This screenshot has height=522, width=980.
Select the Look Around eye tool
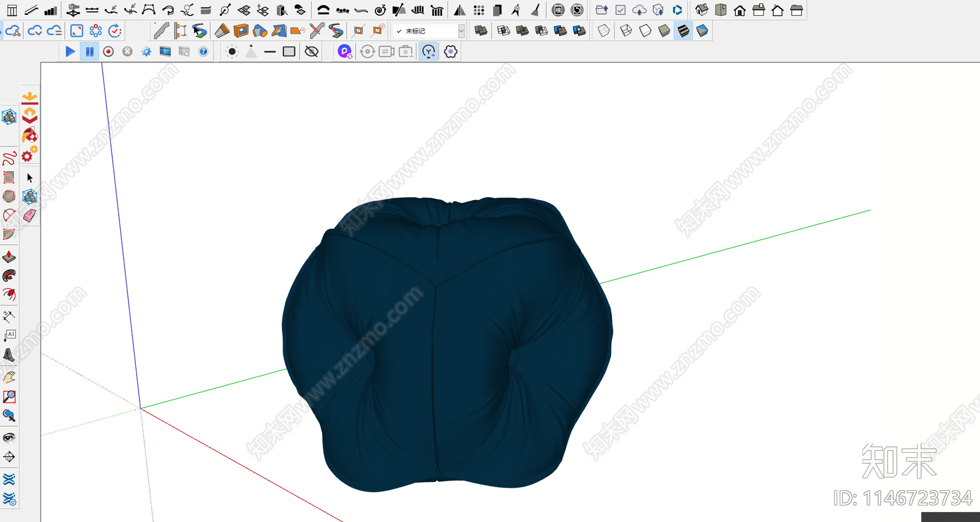tap(9, 438)
